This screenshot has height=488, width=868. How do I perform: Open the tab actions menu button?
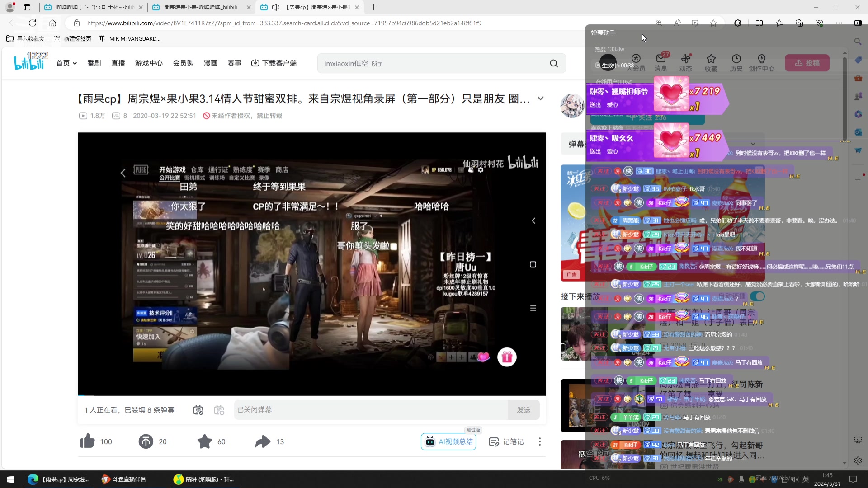point(27,7)
